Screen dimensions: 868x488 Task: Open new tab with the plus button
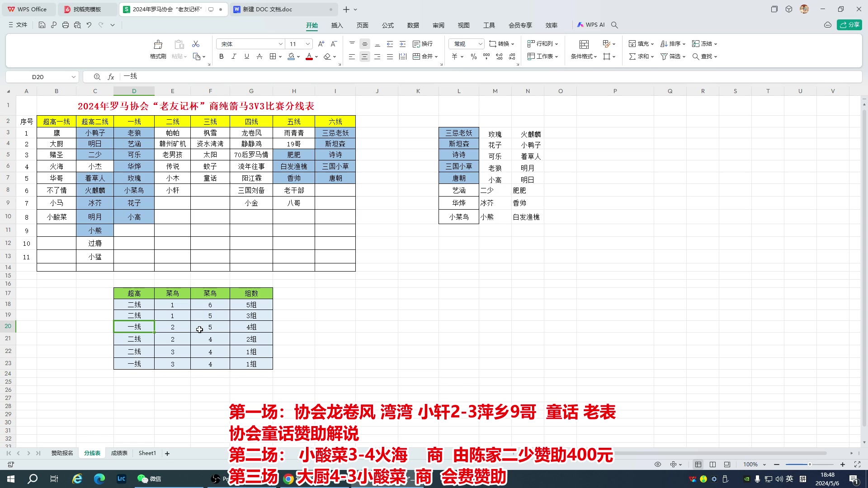[x=346, y=9]
